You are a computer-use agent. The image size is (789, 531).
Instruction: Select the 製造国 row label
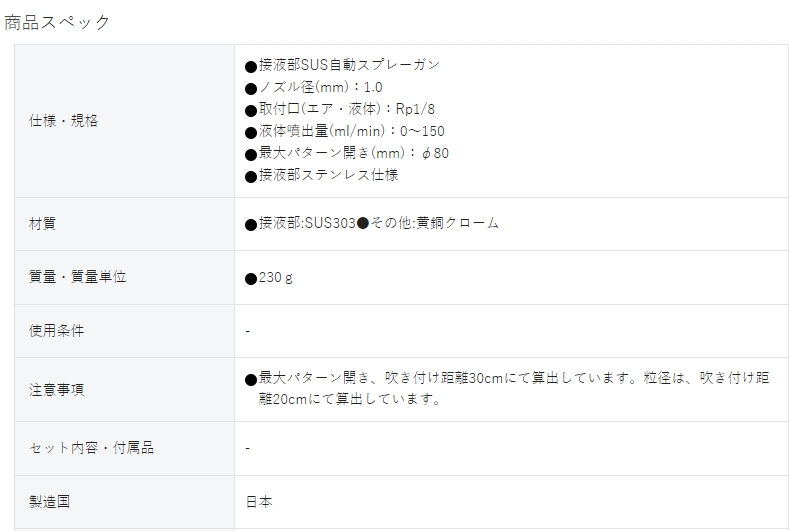[49, 502]
